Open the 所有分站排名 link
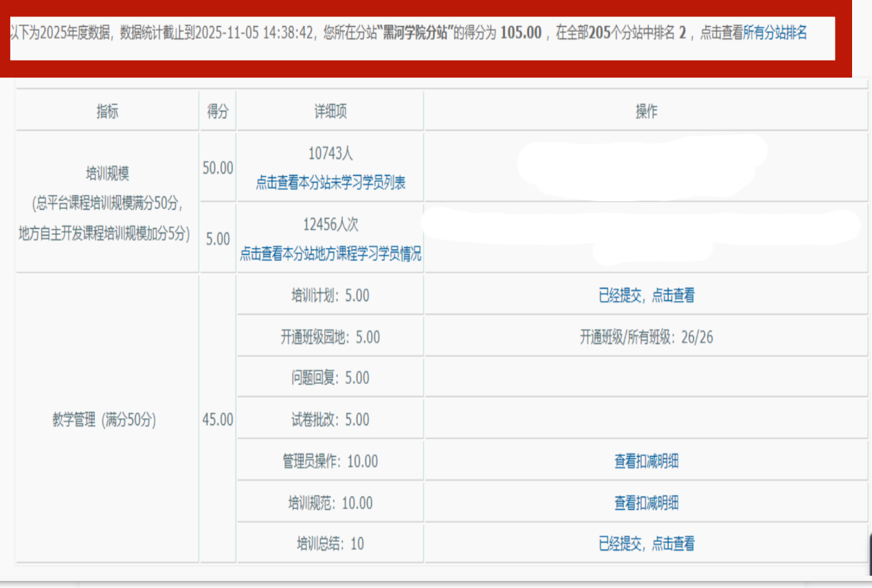Image resolution: width=872 pixels, height=588 pixels. [775, 33]
